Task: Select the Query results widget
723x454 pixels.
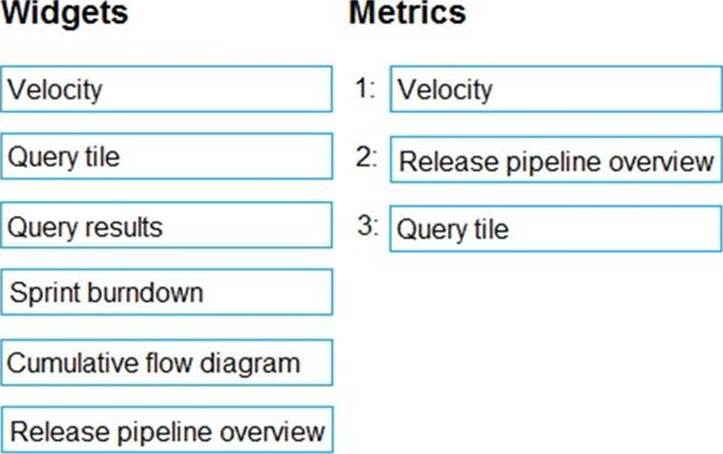Action: [166, 227]
